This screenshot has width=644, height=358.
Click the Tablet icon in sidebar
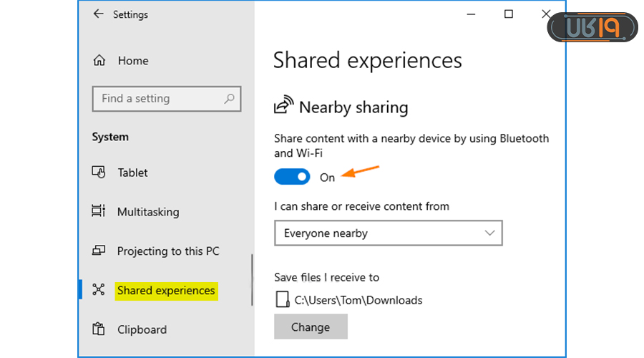[99, 173]
